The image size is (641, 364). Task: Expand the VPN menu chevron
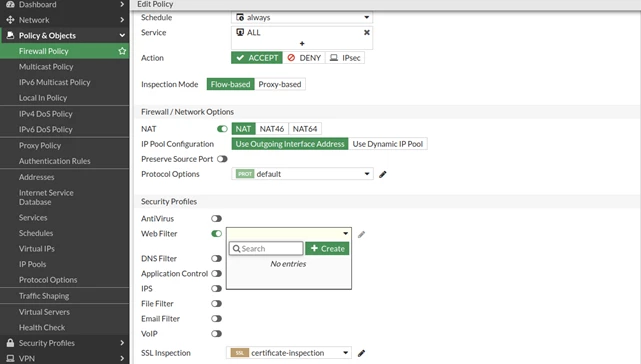tap(122, 358)
